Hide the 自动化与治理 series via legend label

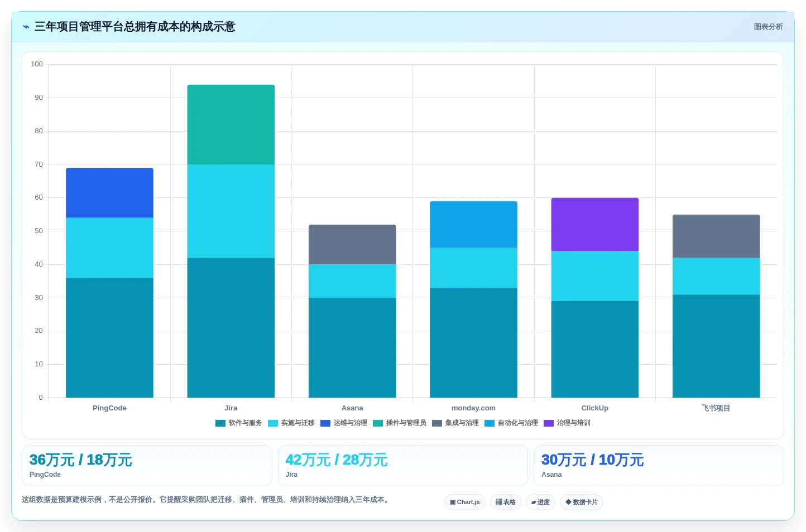point(517,423)
